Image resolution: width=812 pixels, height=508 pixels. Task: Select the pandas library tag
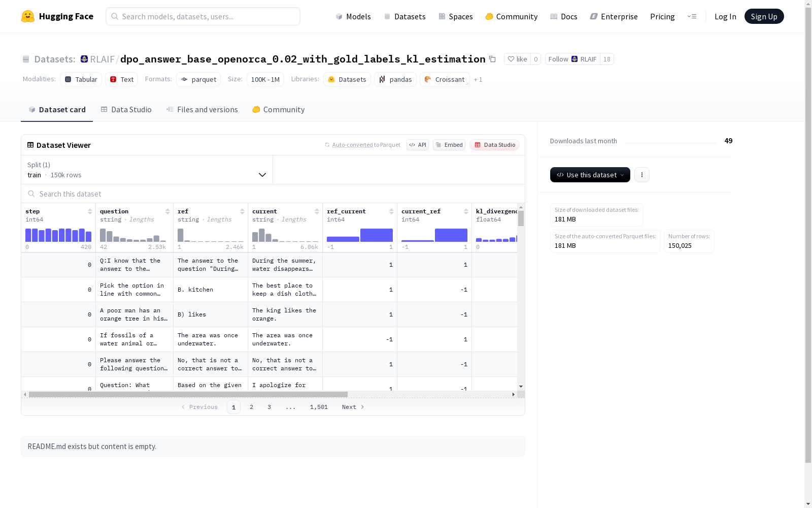pos(395,79)
